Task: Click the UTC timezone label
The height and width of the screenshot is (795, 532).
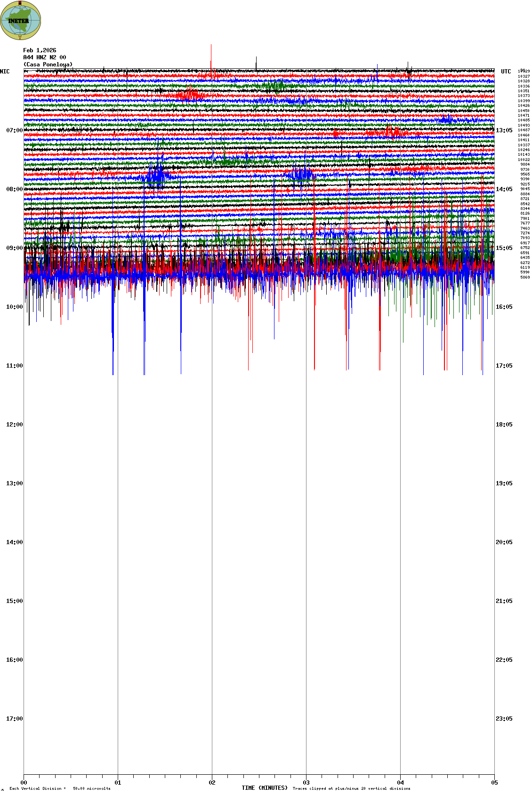Action: point(506,72)
